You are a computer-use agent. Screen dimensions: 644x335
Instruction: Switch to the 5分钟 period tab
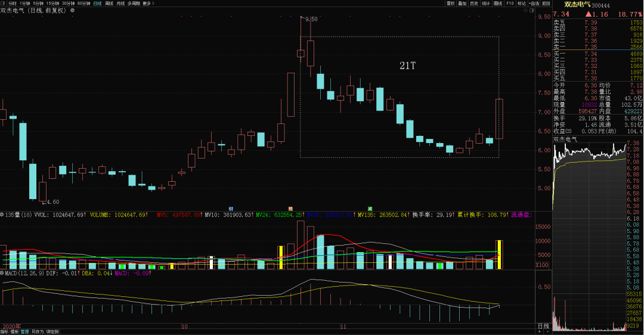pos(38,4)
